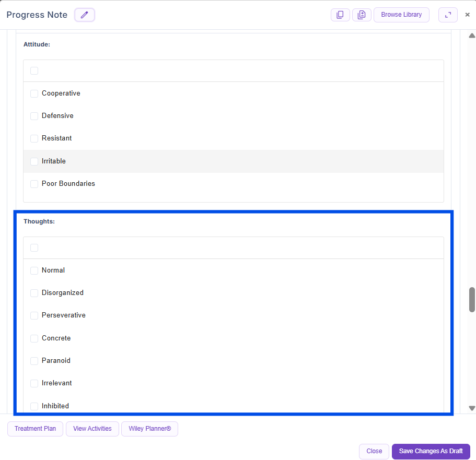Open the Treatment Plan
The height and width of the screenshot is (460, 476).
(35, 429)
